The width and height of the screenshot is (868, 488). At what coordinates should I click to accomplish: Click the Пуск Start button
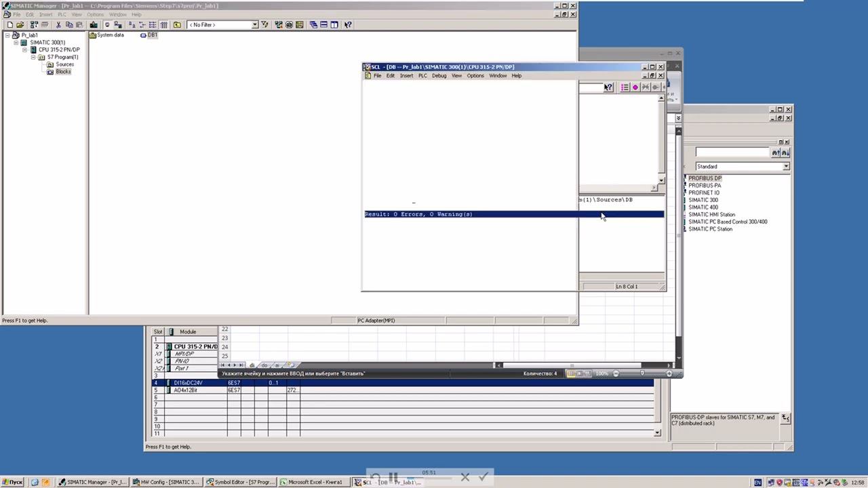point(12,482)
